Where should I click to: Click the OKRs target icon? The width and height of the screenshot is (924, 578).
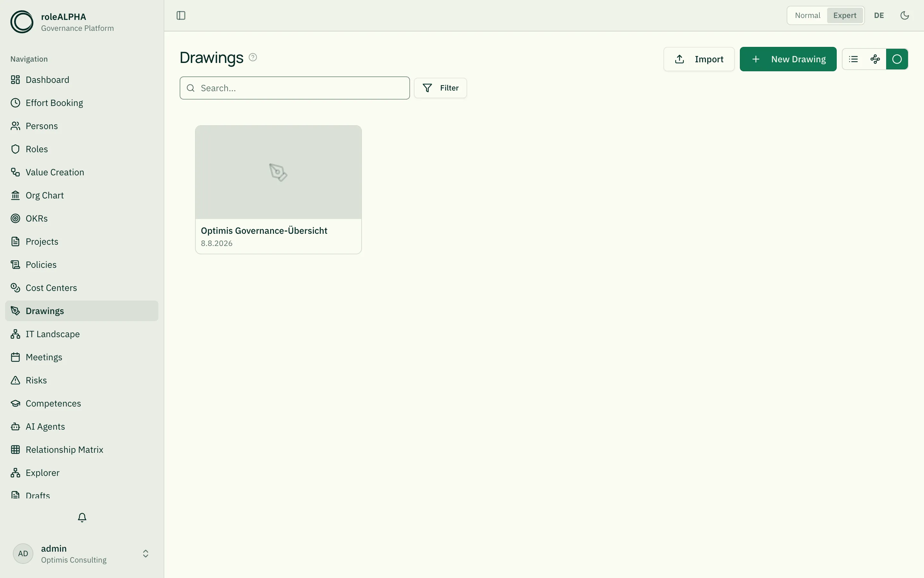[x=15, y=218]
